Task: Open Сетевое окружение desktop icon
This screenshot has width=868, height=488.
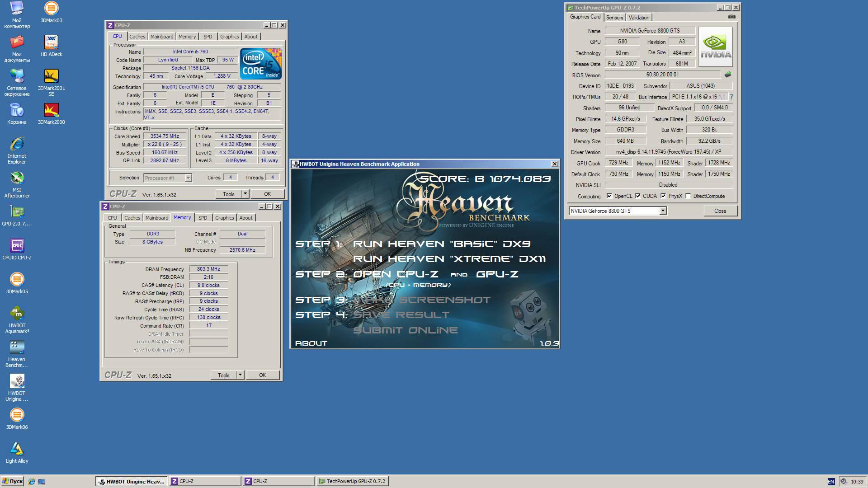Action: coord(17,83)
